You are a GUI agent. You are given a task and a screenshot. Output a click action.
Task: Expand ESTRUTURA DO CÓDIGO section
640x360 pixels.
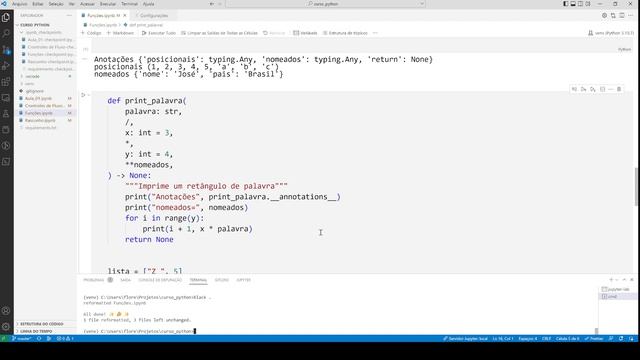42,324
